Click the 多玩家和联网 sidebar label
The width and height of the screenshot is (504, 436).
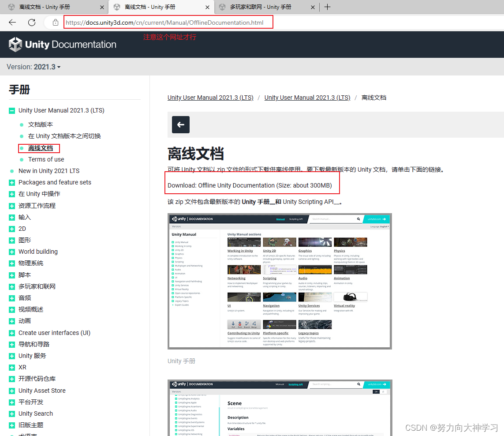[x=37, y=286]
